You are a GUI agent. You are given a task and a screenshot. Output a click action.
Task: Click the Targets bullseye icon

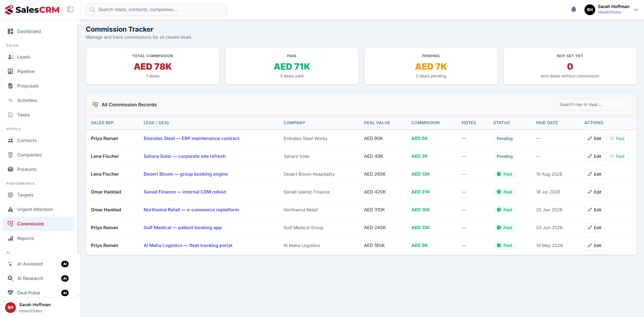(x=10, y=195)
